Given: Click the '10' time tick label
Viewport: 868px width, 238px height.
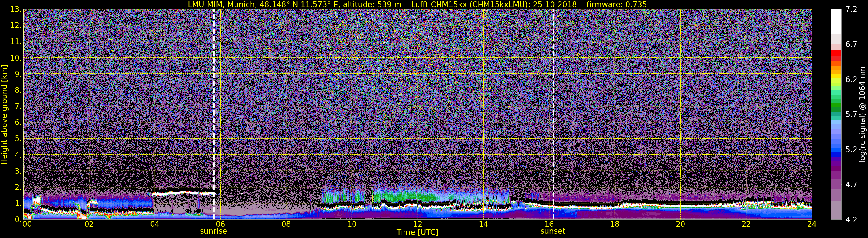Looking at the screenshot, I should pyautogui.click(x=352, y=224).
